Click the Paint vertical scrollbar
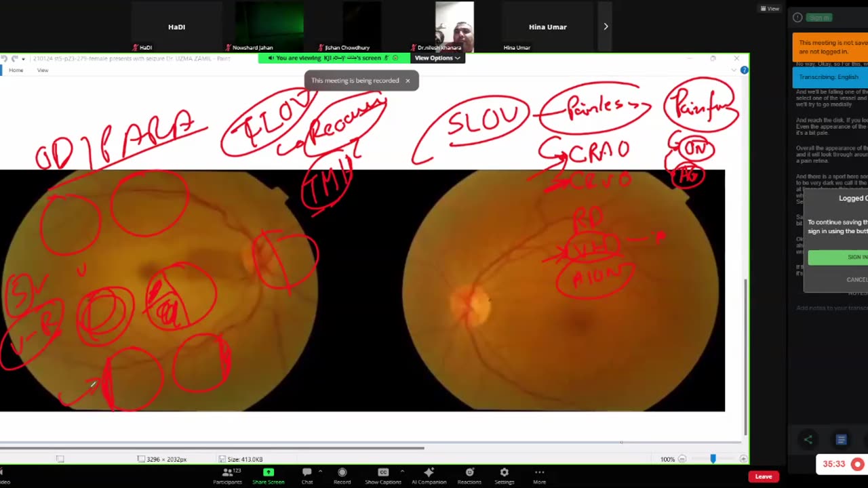 coord(746,357)
